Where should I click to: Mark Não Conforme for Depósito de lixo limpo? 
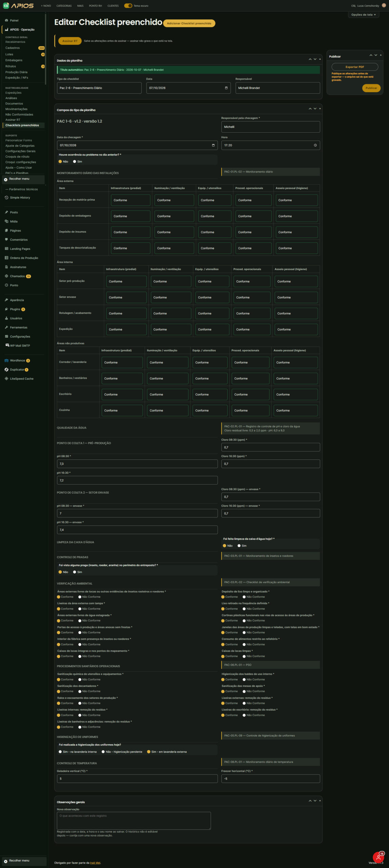pyautogui.click(x=244, y=597)
